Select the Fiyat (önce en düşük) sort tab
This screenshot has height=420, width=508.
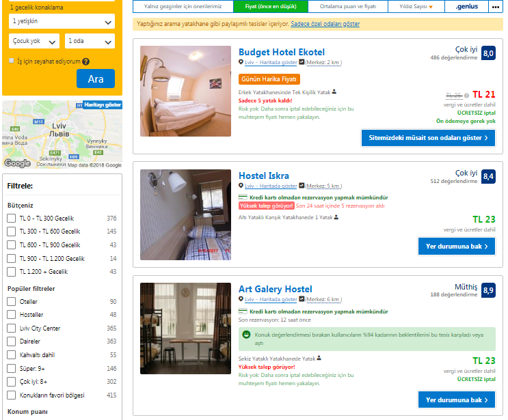271,6
